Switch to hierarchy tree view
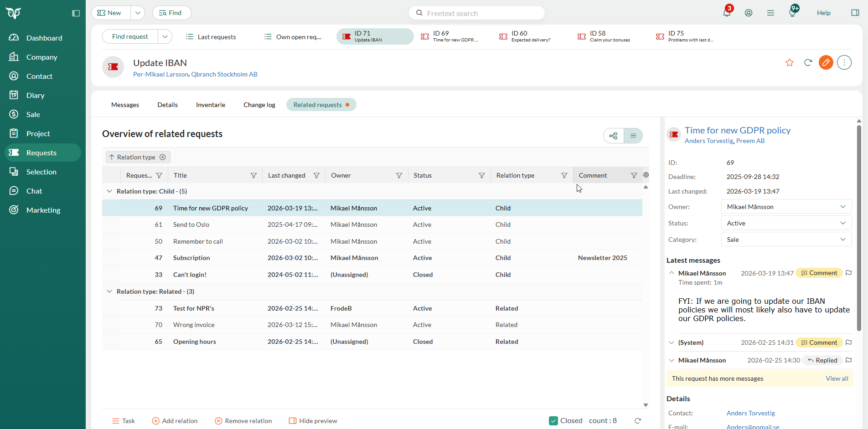 point(614,136)
